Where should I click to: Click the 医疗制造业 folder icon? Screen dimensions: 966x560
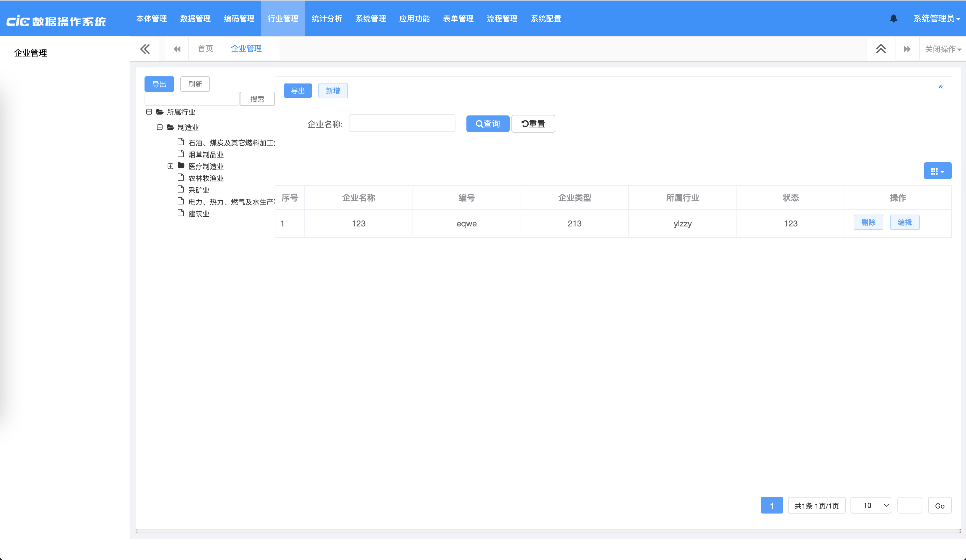coord(181,165)
